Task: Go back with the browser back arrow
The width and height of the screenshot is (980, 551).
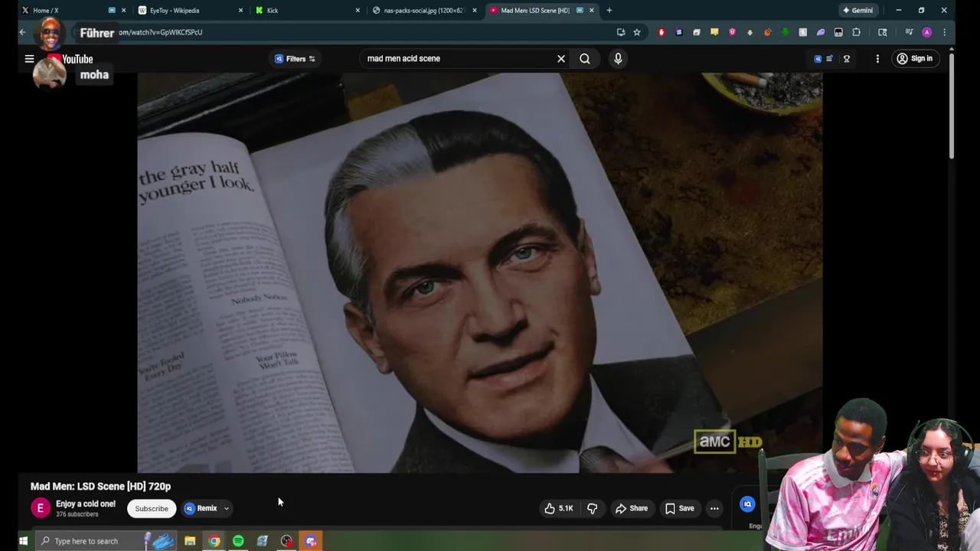Action: 22,32
